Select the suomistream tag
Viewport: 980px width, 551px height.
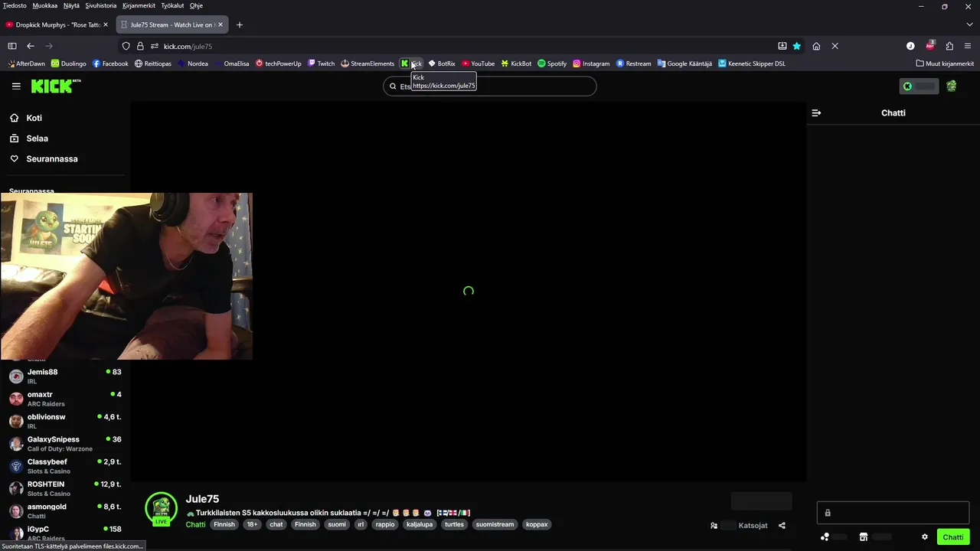coord(495,525)
